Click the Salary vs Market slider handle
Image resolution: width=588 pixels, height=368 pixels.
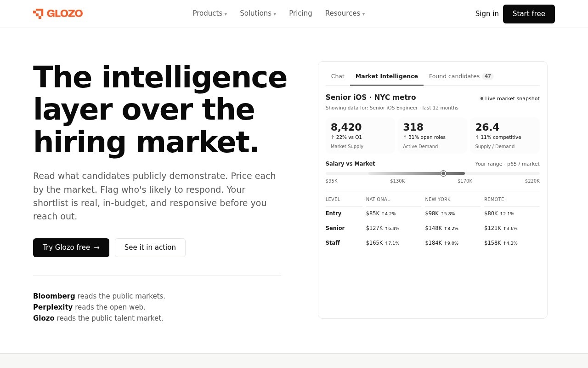[443, 173]
